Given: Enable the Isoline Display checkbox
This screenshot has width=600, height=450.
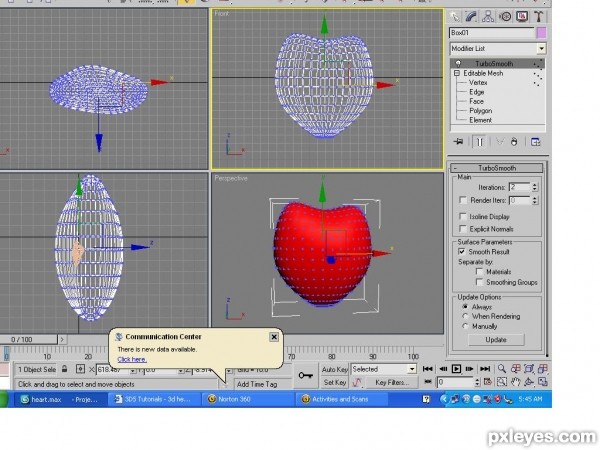Looking at the screenshot, I should (x=463, y=217).
